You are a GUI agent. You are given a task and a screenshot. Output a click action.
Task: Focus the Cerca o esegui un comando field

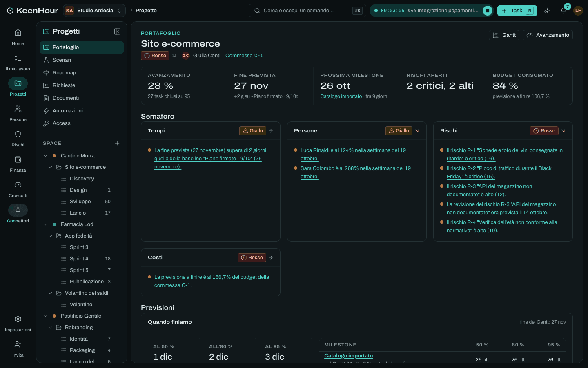(307, 11)
